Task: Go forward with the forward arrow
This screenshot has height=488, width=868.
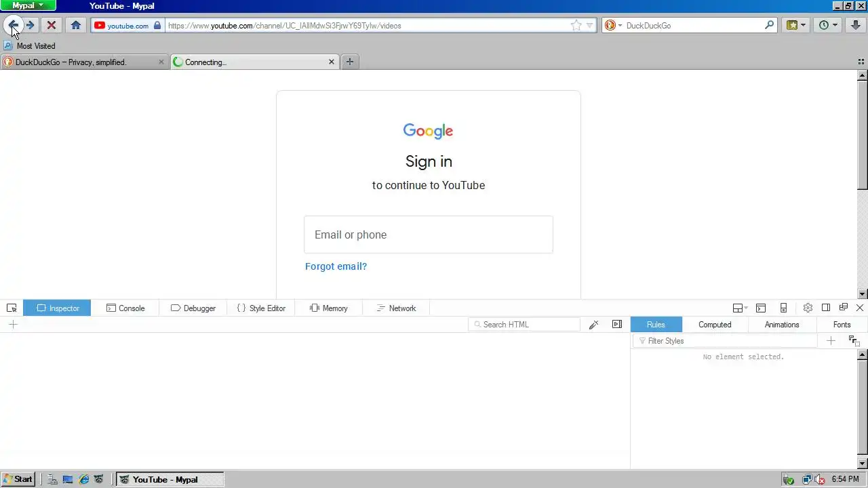Action: 31,25
